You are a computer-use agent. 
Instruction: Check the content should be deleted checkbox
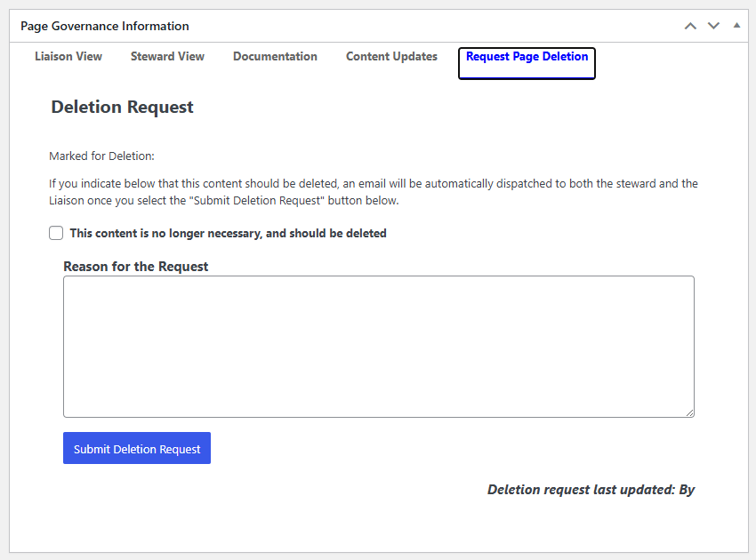point(56,233)
